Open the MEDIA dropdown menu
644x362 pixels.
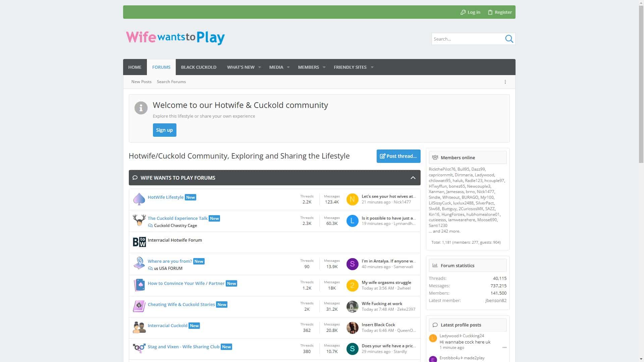289,67
